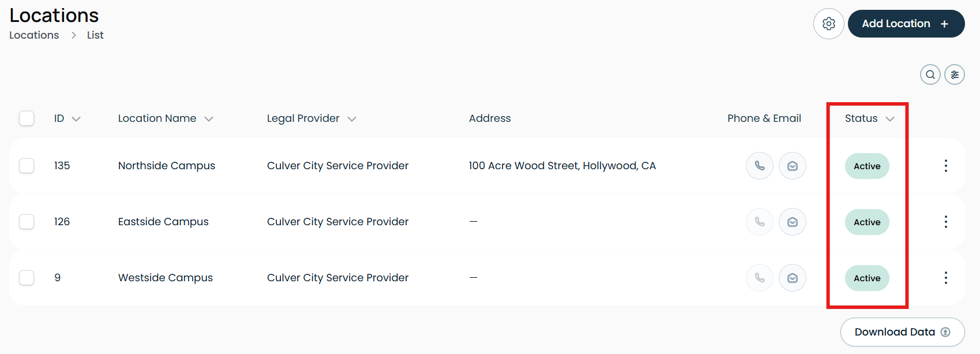Click the Download Data button
Image resolution: width=980 pixels, height=354 pixels.
[903, 332]
